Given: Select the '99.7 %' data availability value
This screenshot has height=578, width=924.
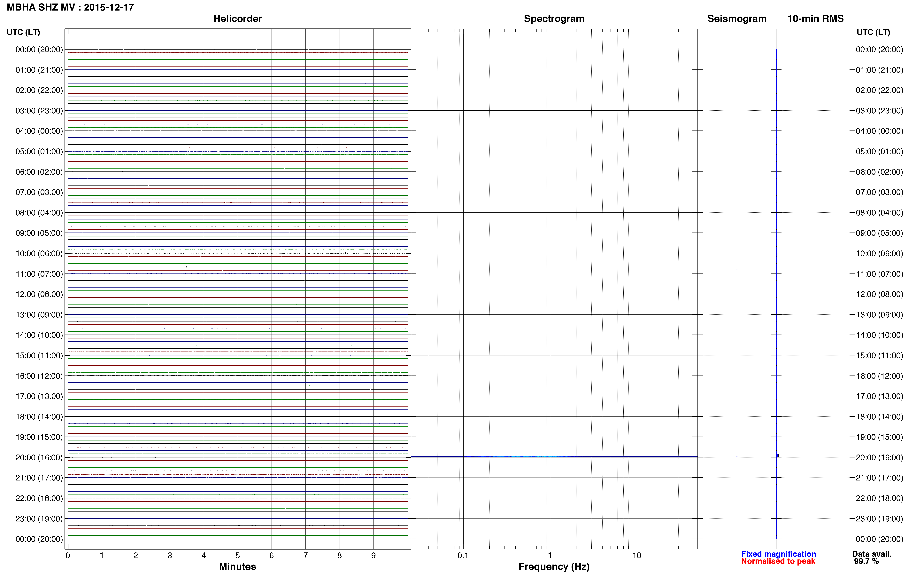Looking at the screenshot, I should (x=866, y=561).
